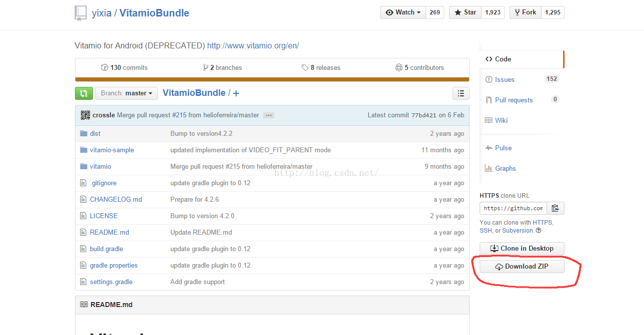
Task: Click commit message 'updated implementation of VIDEO_FIT_PARENT mode'
Action: click(x=250, y=150)
